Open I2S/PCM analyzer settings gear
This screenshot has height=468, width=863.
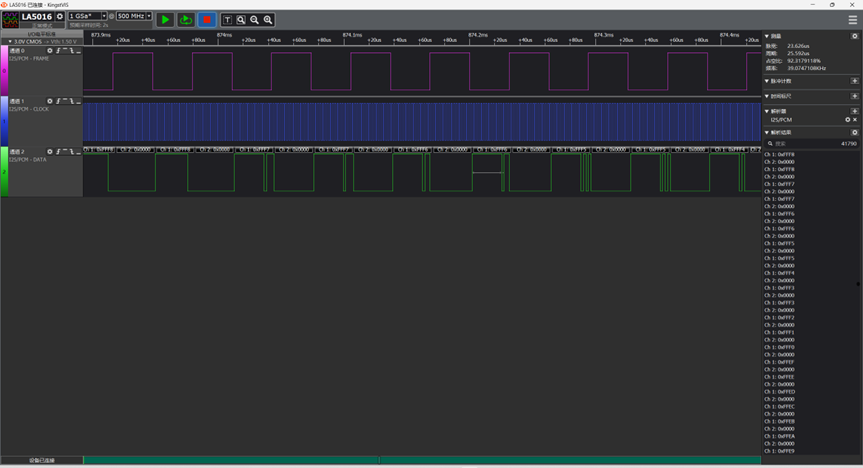pos(848,119)
